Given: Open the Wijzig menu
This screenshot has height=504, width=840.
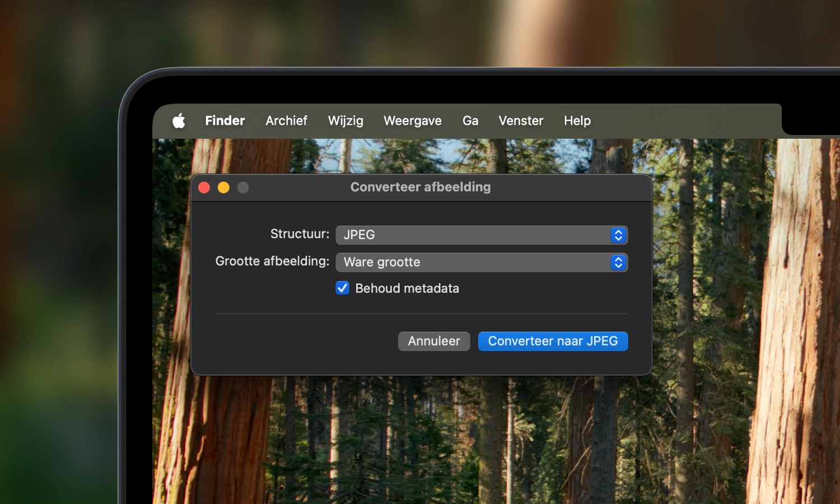Looking at the screenshot, I should click(345, 120).
